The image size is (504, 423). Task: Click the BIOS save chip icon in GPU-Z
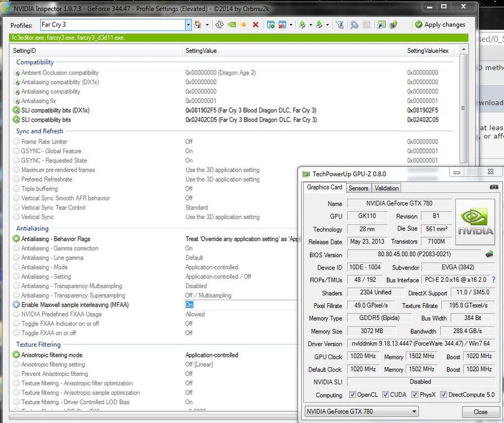(489, 254)
